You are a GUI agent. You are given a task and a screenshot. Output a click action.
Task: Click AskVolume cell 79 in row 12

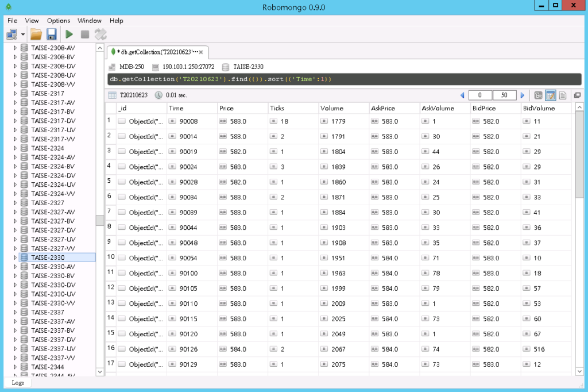(445, 289)
